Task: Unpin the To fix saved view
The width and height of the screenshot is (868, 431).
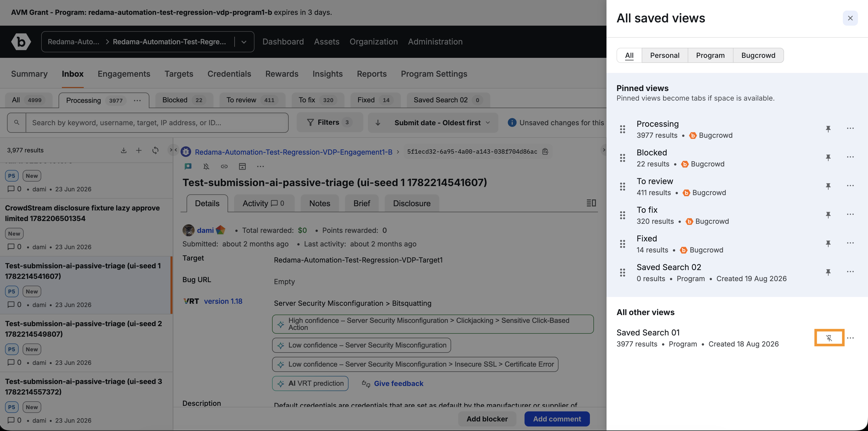Action: 828,215
